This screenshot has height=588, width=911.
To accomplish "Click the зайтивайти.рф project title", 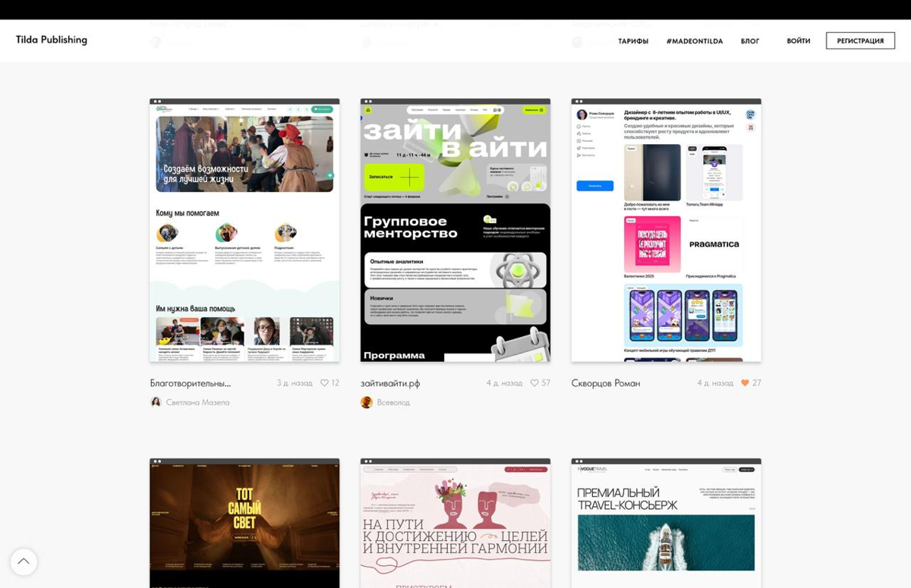I will tap(390, 383).
